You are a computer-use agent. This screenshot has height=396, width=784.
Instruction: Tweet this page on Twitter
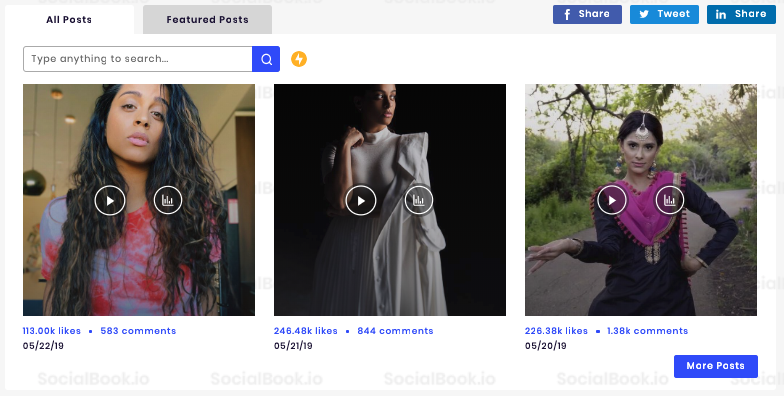click(x=664, y=14)
